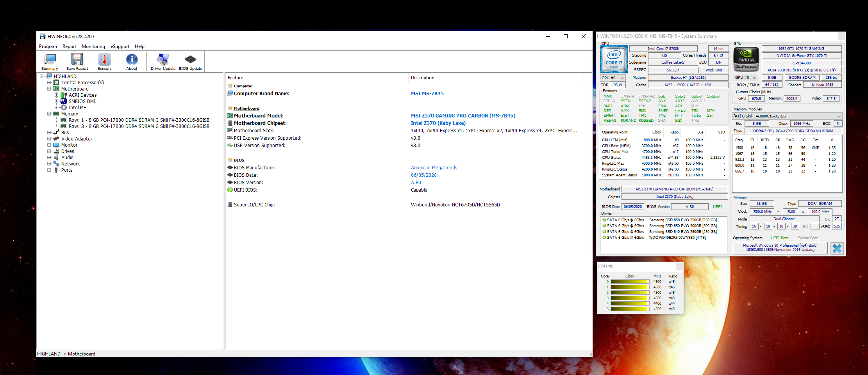Click the NVIDIA GeForce logo
Image resolution: width=868 pixels, height=375 pixels.
(x=747, y=59)
